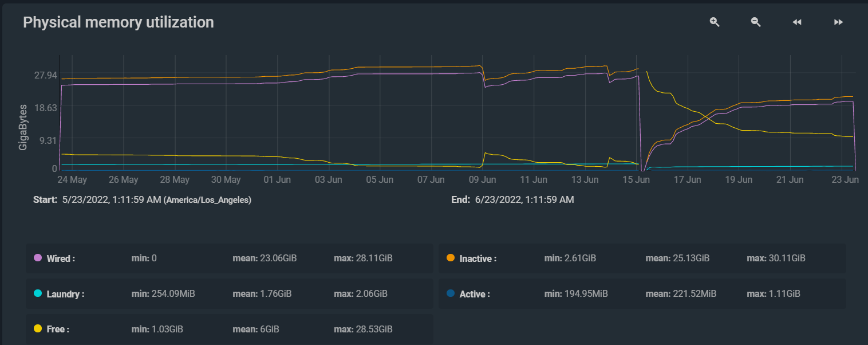Toggle the Active series label
Screen dimensions: 868x345
pos(475,294)
